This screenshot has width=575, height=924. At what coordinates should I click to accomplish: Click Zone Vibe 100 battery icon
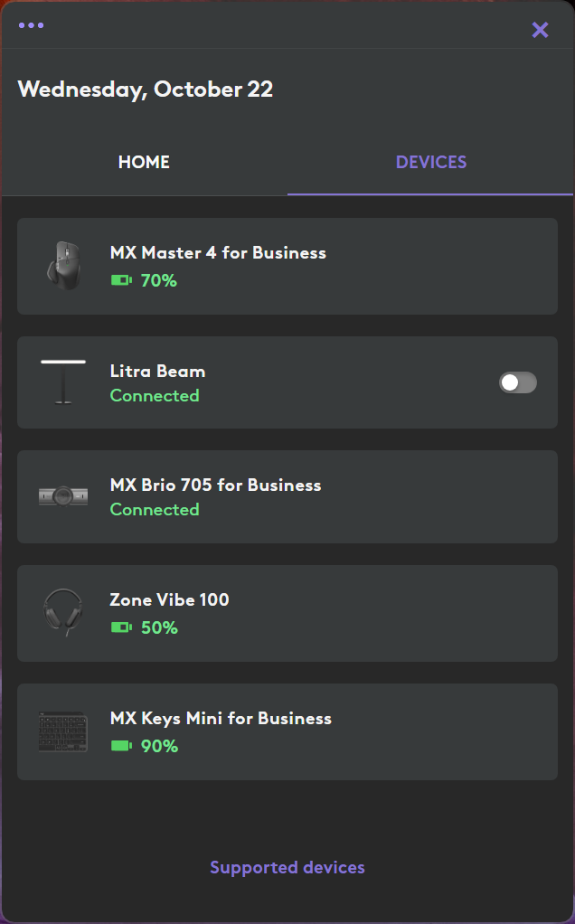pos(121,627)
